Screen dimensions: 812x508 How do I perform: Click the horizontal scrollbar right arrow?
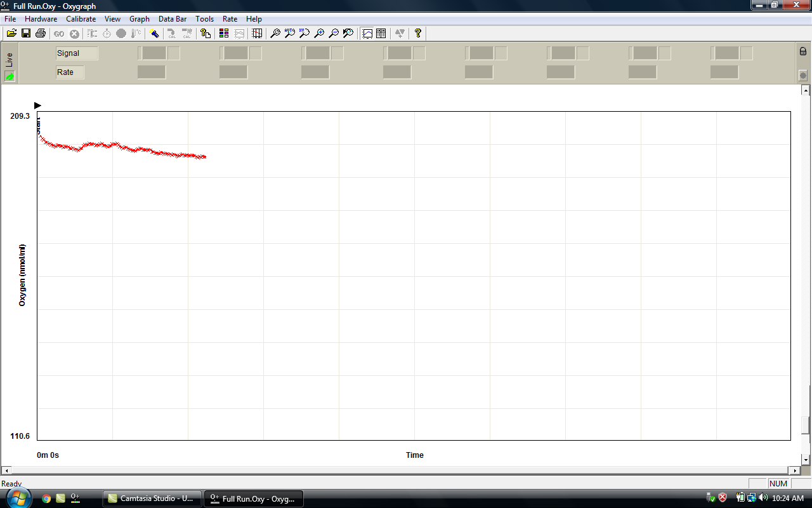(x=796, y=471)
